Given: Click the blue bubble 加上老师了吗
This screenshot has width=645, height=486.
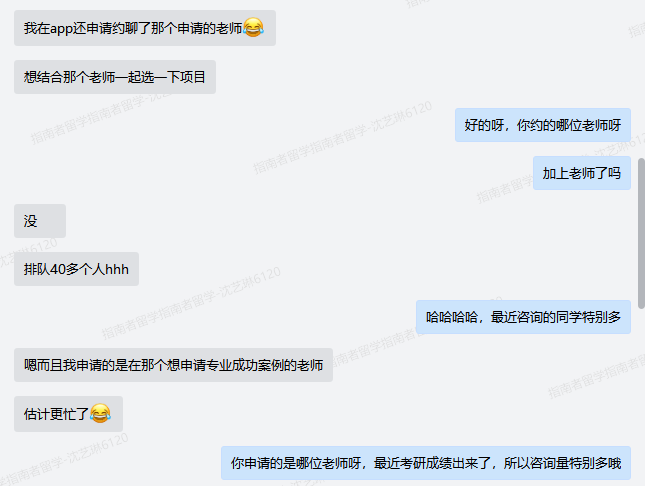Looking at the screenshot, I should pos(582,173).
